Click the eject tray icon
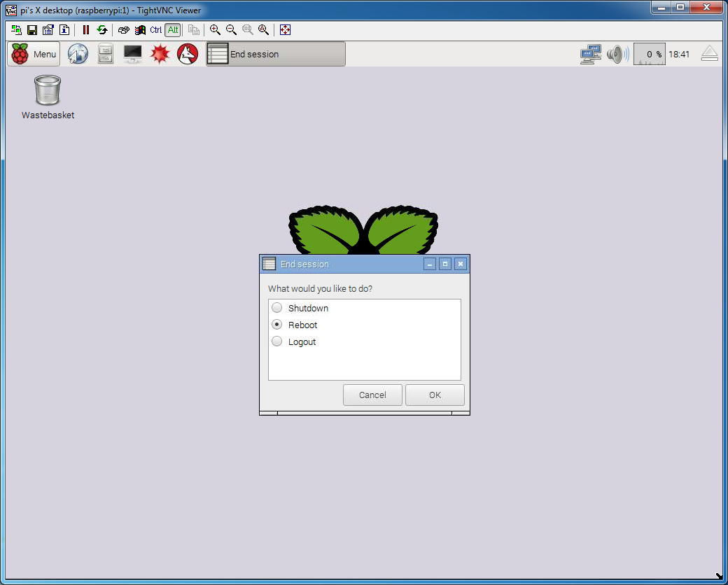The width and height of the screenshot is (728, 585). click(709, 53)
